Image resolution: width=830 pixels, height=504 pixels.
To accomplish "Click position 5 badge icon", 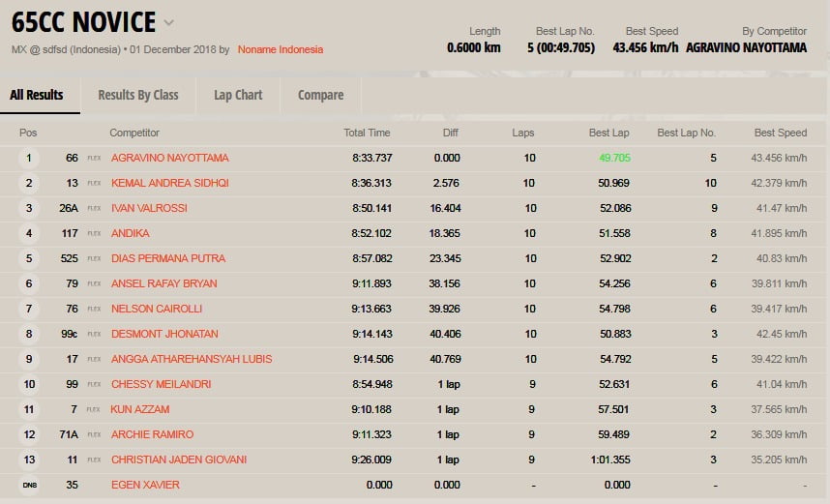I will pos(29,258).
